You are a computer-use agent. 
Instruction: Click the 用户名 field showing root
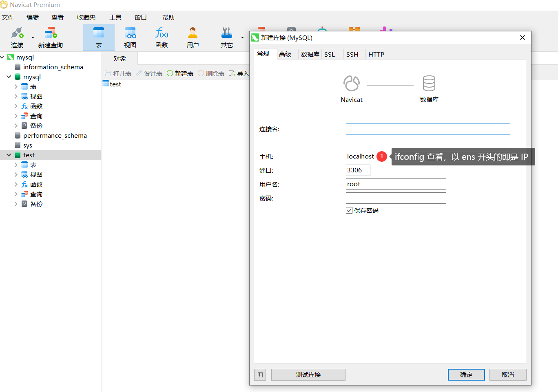[396, 184]
